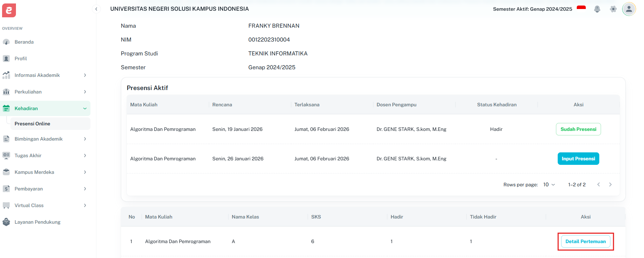Open Detail Pertemuan for Algoritma course
This screenshot has height=258, width=644.
point(586,241)
